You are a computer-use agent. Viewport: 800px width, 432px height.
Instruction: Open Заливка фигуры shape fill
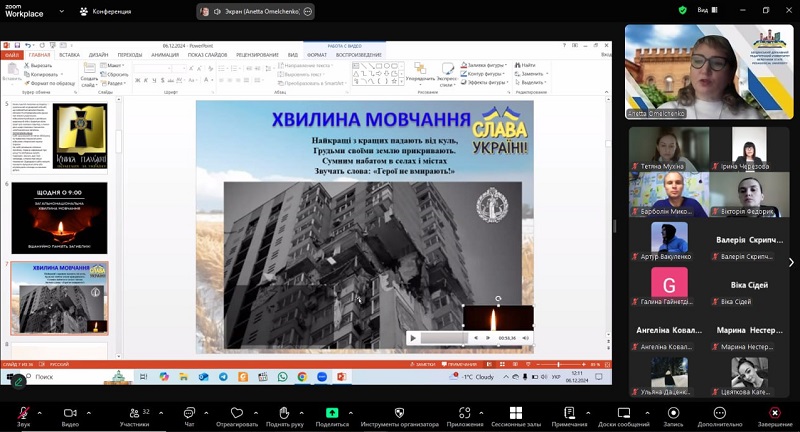point(483,65)
